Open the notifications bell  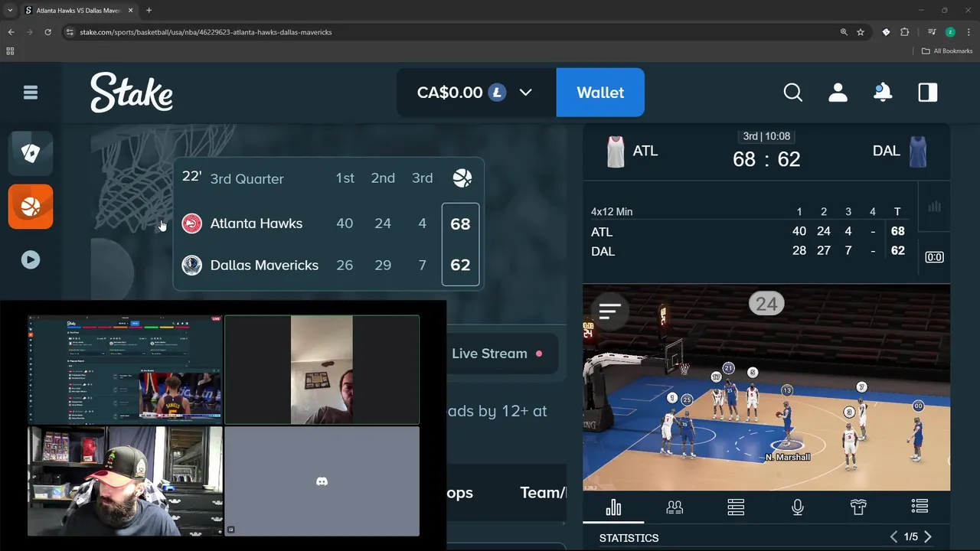[x=883, y=93]
